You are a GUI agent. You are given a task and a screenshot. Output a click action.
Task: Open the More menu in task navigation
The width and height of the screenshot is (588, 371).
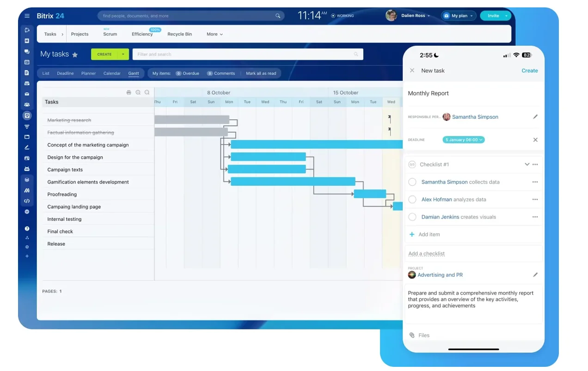click(x=214, y=34)
